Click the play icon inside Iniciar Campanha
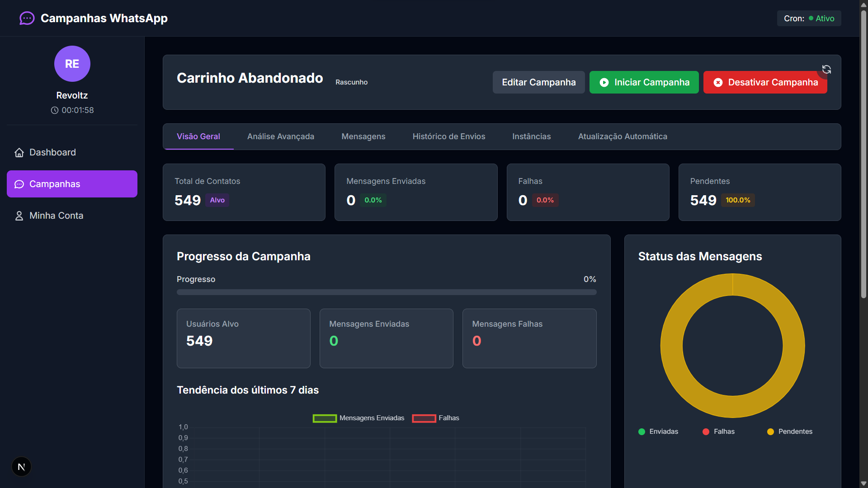Screen dimensions: 868x488 604,83
